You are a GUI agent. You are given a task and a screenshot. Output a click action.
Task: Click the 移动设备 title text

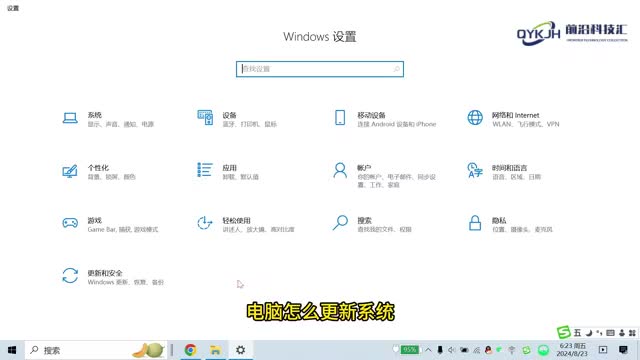pos(371,115)
